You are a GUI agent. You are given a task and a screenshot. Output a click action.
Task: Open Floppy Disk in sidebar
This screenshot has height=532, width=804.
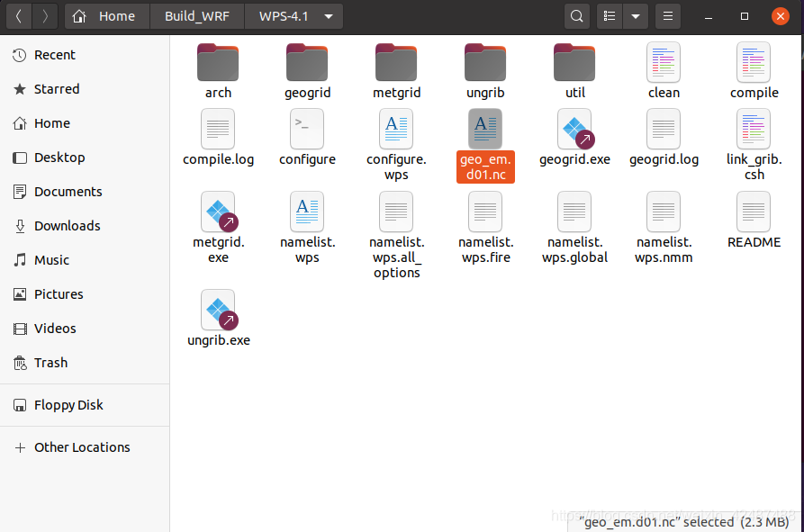click(85, 405)
